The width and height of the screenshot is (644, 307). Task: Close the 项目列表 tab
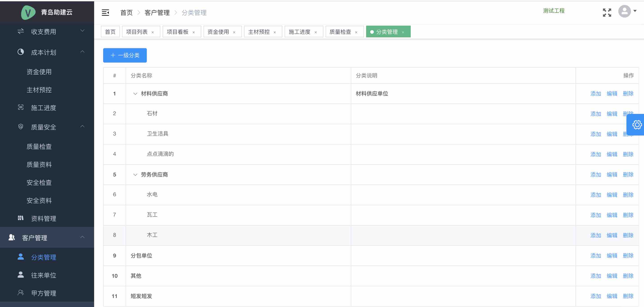(x=152, y=32)
